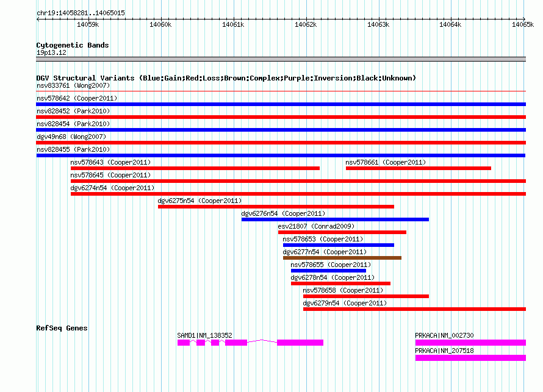Open the nsv833761 (Wong2007) label
Viewport: 543px width, 392px height.
73,85
